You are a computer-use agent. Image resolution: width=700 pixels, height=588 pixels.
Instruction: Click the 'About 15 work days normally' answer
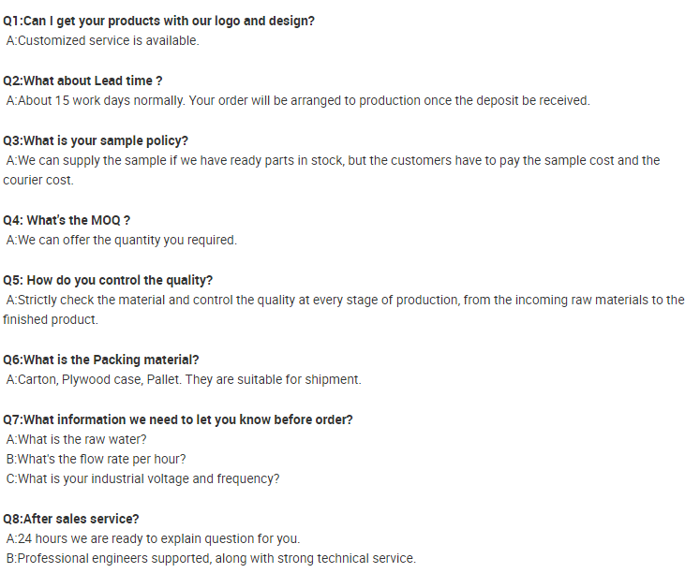297,100
